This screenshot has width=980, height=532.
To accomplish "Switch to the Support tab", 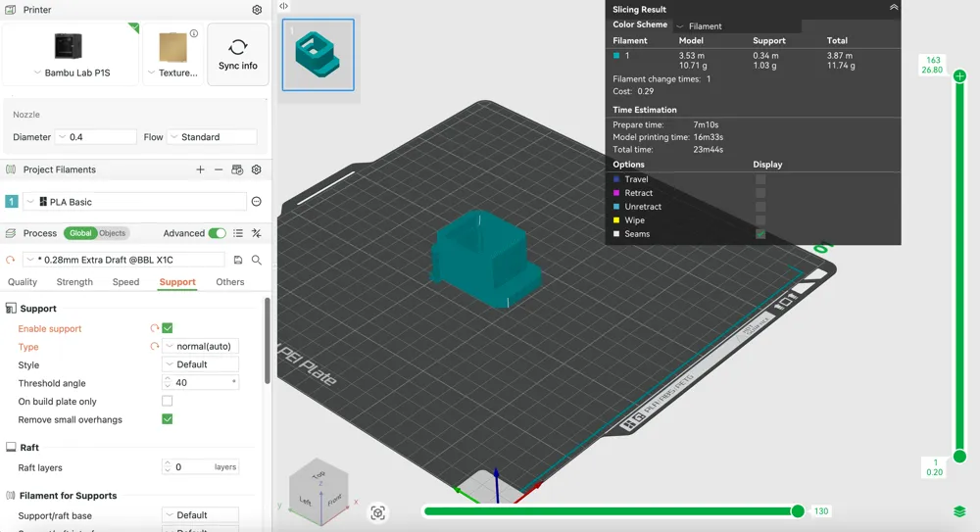I will [x=177, y=282].
